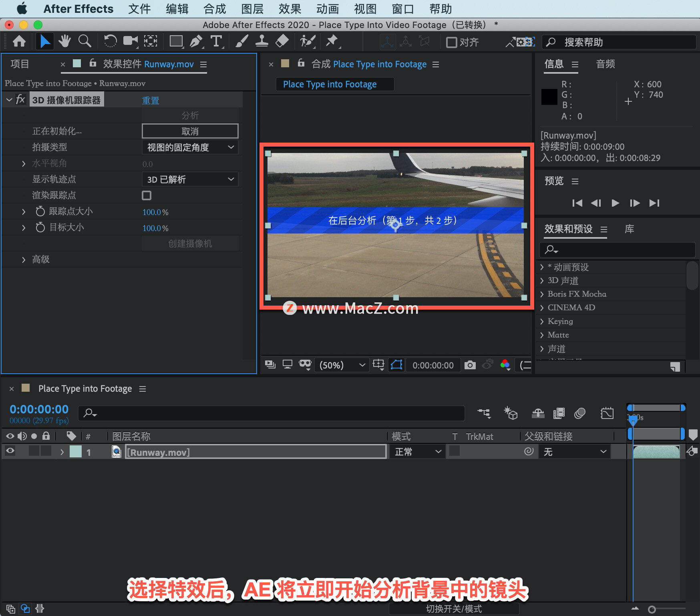
Task: Play the preview
Action: 616,203
